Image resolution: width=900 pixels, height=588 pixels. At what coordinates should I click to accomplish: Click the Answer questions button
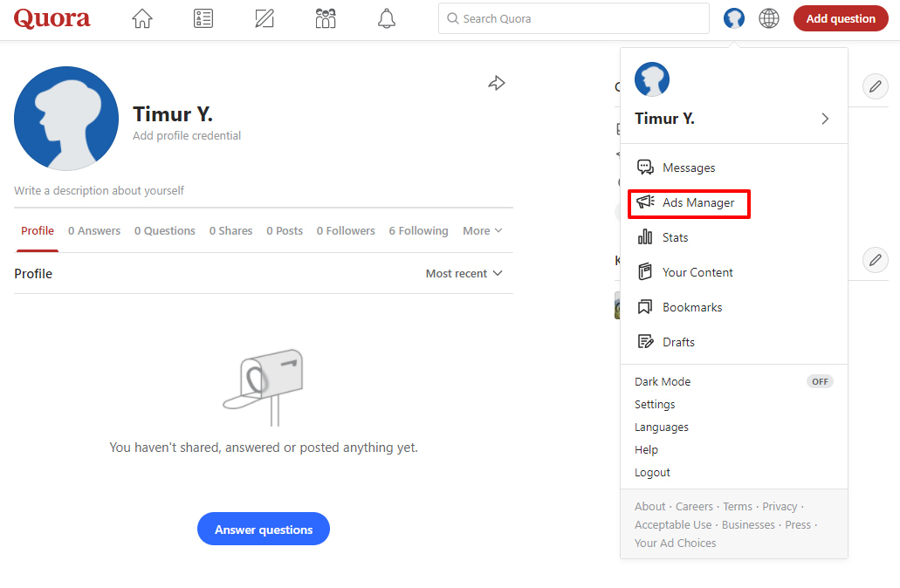[x=264, y=530]
